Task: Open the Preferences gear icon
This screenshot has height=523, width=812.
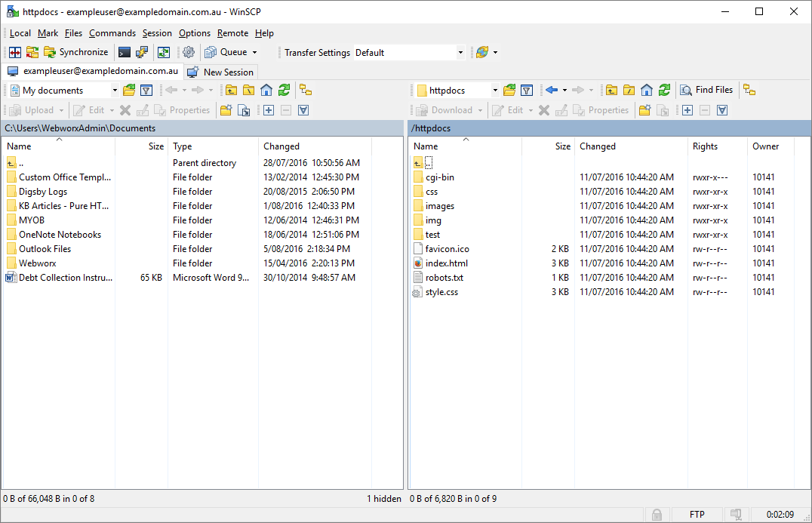Action: [x=188, y=52]
